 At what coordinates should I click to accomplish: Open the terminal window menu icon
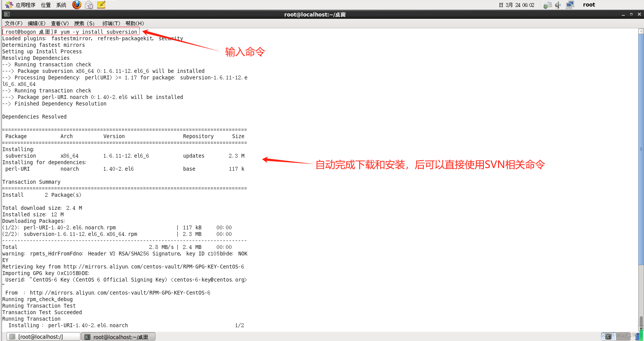[x=7, y=15]
